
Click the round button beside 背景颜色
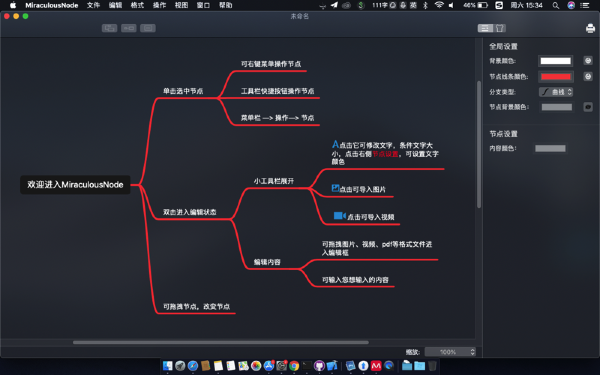click(588, 60)
